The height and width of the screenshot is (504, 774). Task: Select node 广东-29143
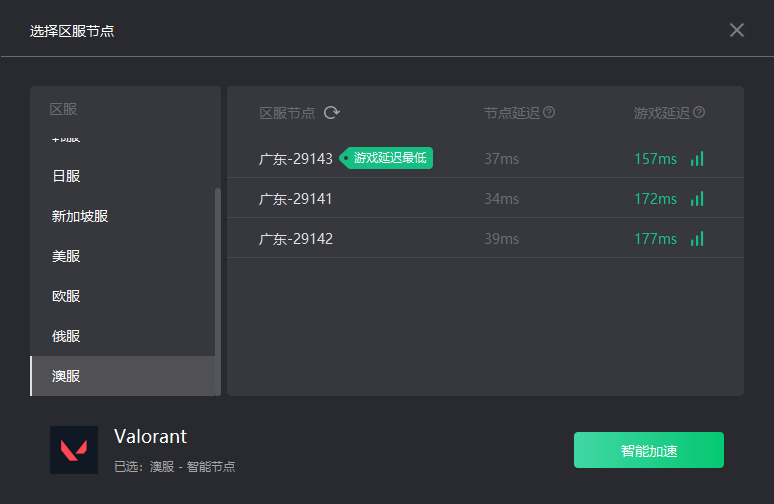[x=485, y=158]
